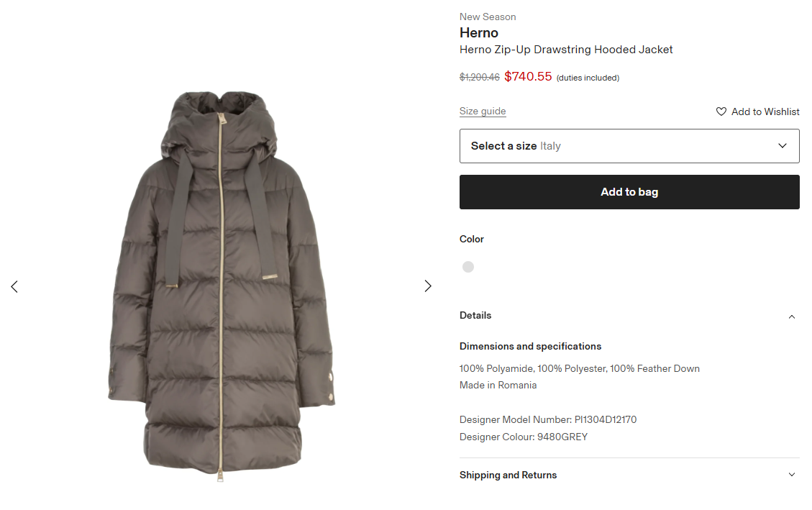Open the Size guide link

(x=483, y=111)
